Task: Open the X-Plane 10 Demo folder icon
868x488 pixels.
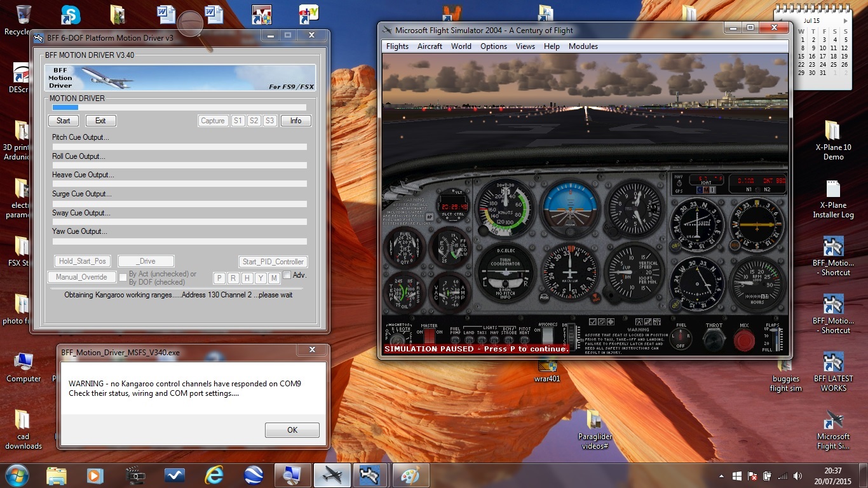Action: click(833, 140)
